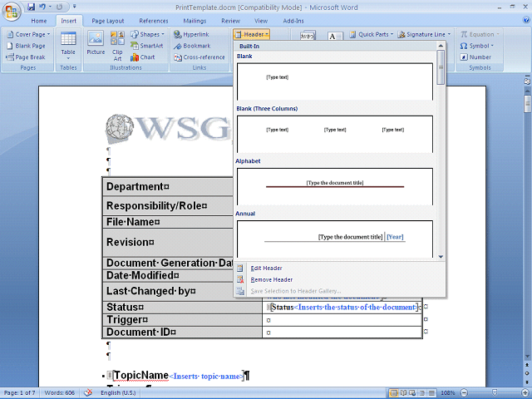
Task: Open the Add-Ins tab
Action: coord(293,21)
